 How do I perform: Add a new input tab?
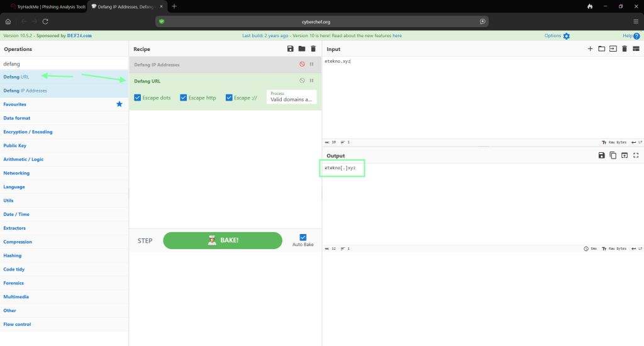[590, 49]
